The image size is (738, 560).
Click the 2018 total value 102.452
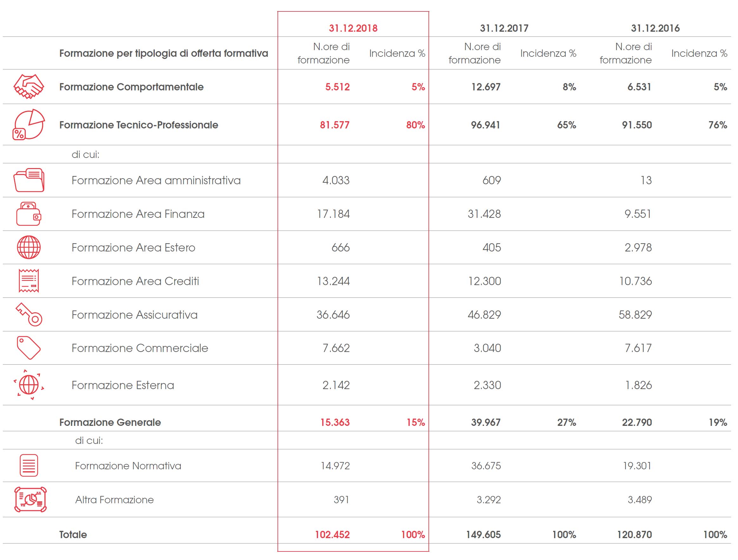[332, 535]
